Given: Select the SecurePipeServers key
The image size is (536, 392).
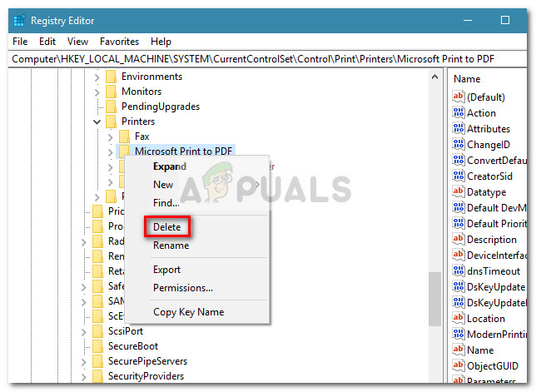Looking at the screenshot, I should [147, 361].
